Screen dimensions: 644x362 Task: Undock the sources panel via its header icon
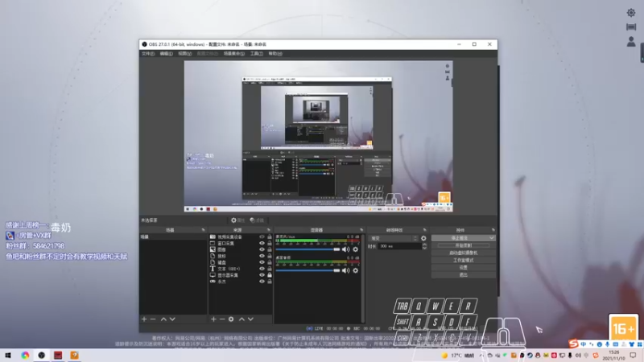[x=269, y=230]
